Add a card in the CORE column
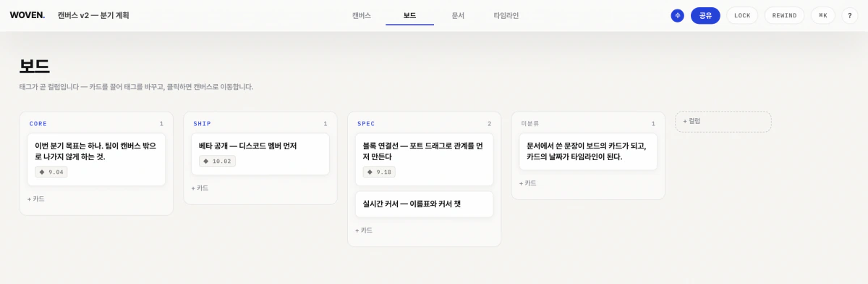Screen dimensions: 868x284 (36, 199)
